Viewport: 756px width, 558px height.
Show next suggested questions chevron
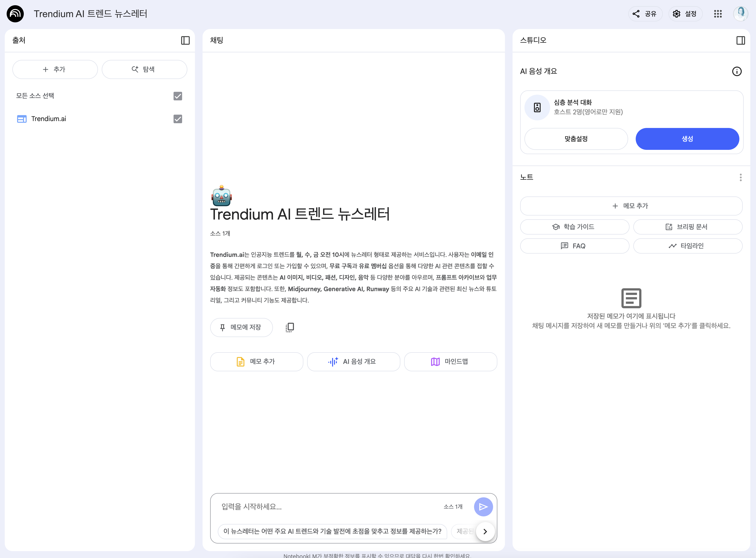click(485, 531)
